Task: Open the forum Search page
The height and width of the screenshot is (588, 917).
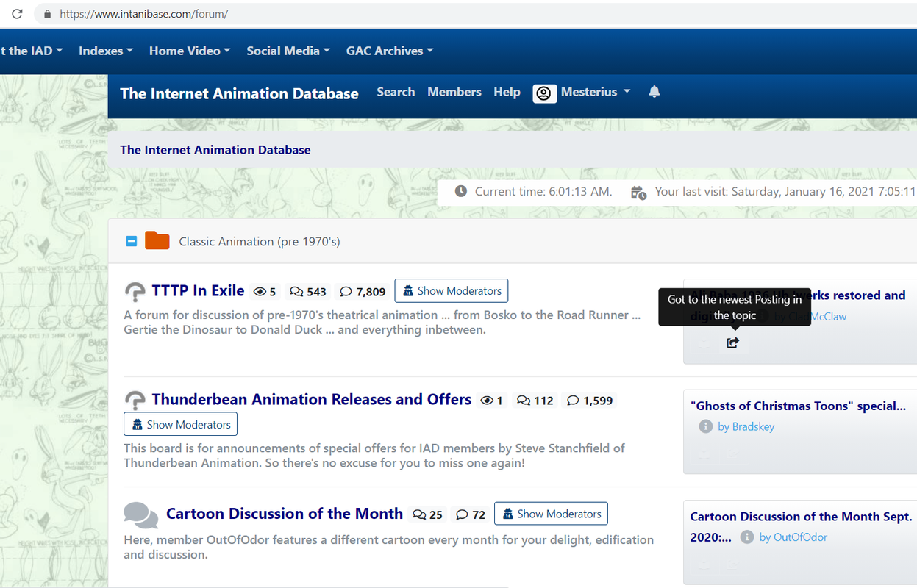Action: [396, 92]
